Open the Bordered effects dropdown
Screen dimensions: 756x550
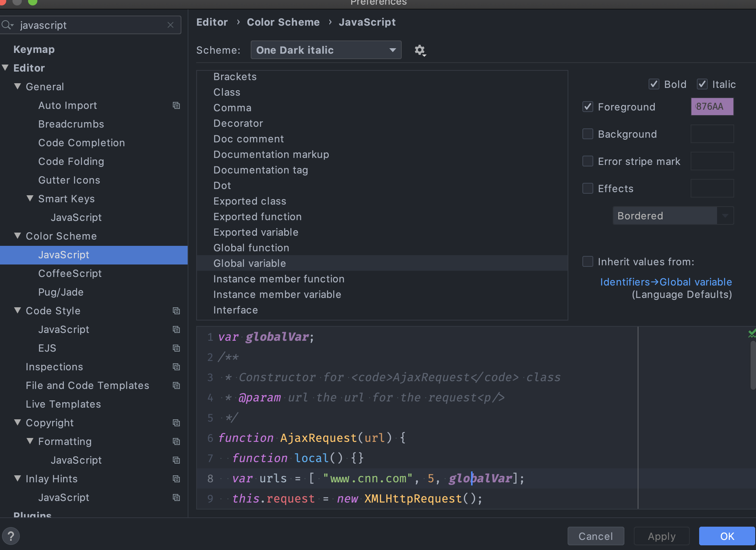[x=673, y=215]
